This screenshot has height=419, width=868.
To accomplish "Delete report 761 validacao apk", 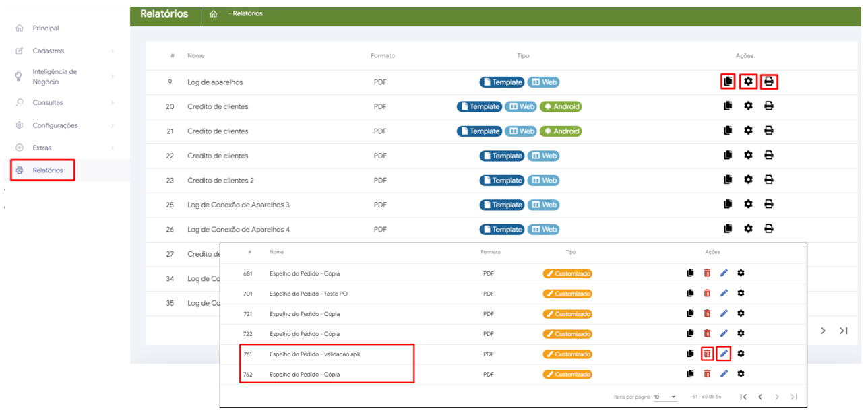I will tap(707, 354).
